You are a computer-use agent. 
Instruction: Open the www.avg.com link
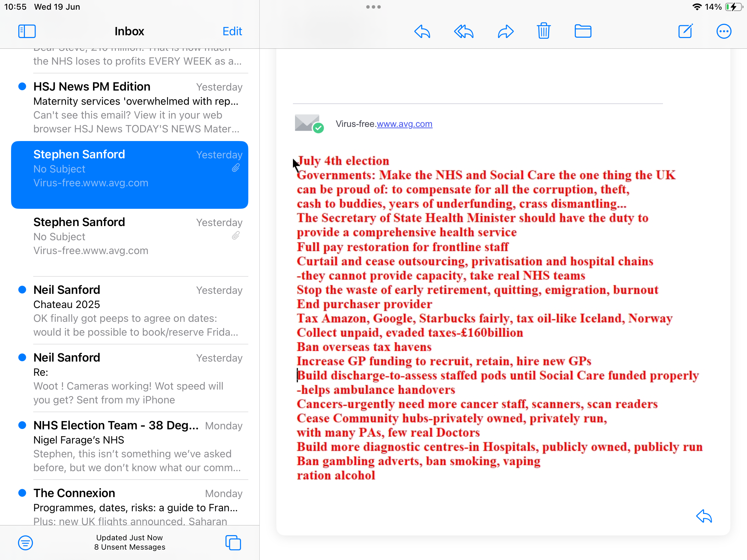coord(404,124)
